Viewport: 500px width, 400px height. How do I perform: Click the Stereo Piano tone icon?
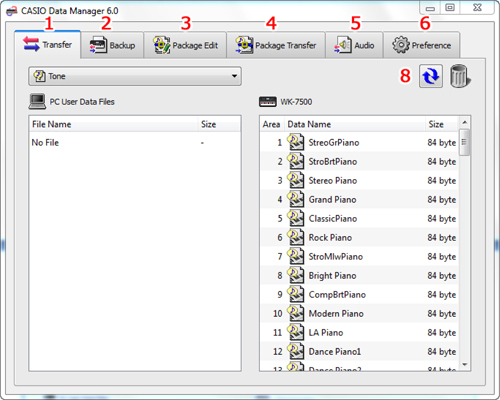point(296,180)
